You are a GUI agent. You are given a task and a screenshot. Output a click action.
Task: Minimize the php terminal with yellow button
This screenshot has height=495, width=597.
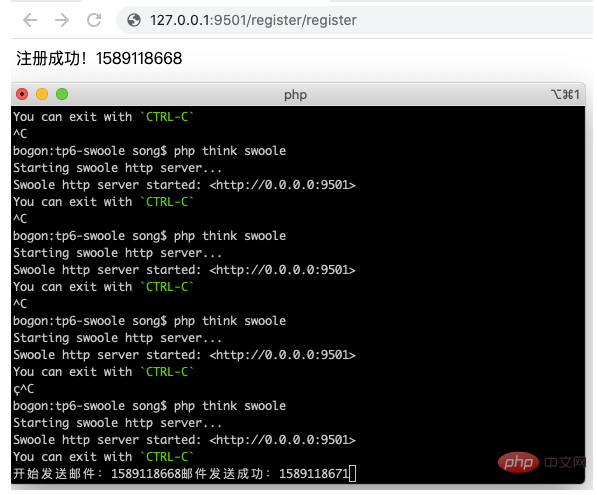[42, 94]
